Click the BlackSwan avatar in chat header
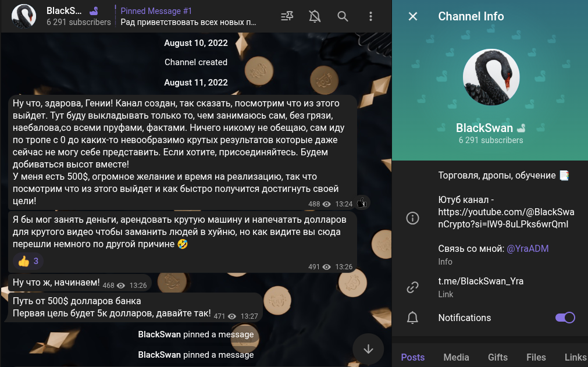Image resolution: width=588 pixels, height=367 pixels. click(24, 16)
